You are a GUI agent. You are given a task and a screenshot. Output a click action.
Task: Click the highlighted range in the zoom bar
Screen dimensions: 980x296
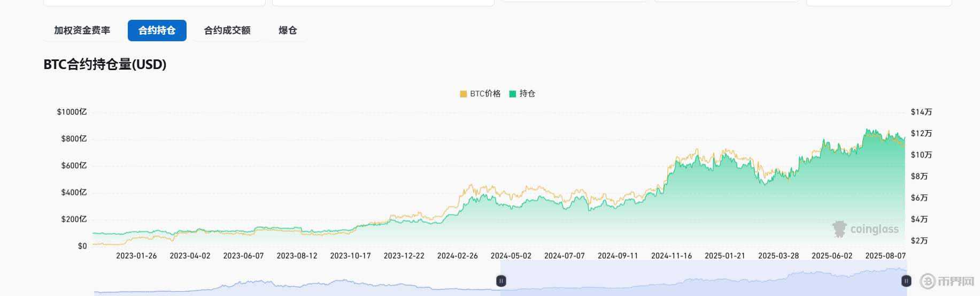(x=695, y=278)
